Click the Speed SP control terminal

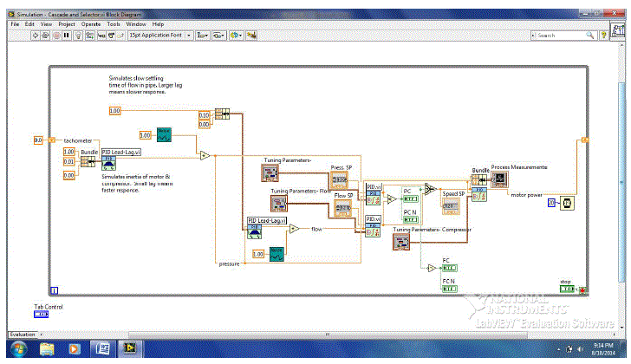(x=452, y=206)
